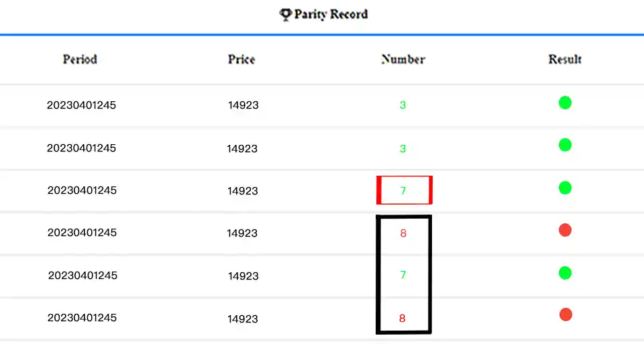Click the green result dot in fifth row

coord(565,273)
